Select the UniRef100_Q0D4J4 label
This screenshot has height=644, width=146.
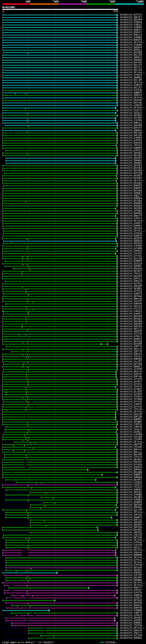pos(131,552)
